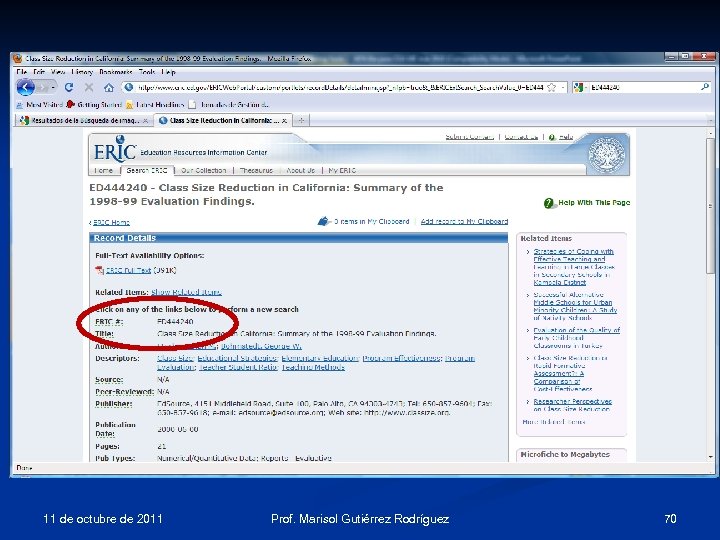This screenshot has height=540, width=720.
Task: Click the My ERIC navigation tab
Action: point(342,170)
